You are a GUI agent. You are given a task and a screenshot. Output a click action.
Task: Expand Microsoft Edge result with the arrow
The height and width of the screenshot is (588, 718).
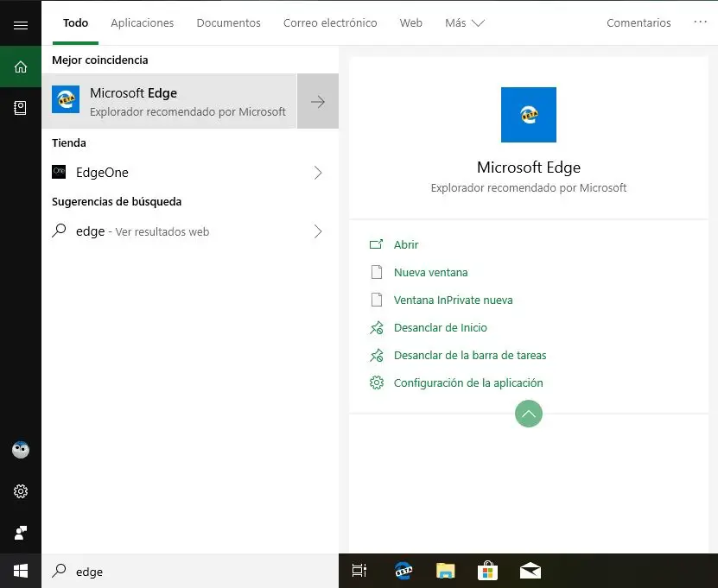tap(318, 101)
